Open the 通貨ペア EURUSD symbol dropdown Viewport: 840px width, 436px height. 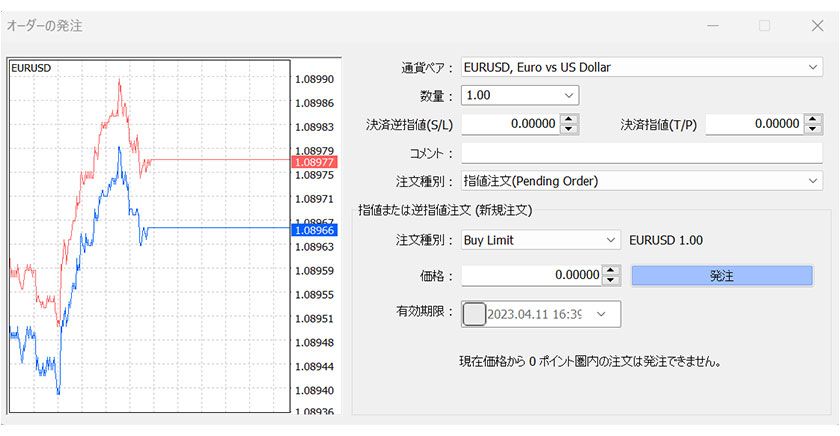pyautogui.click(x=641, y=67)
